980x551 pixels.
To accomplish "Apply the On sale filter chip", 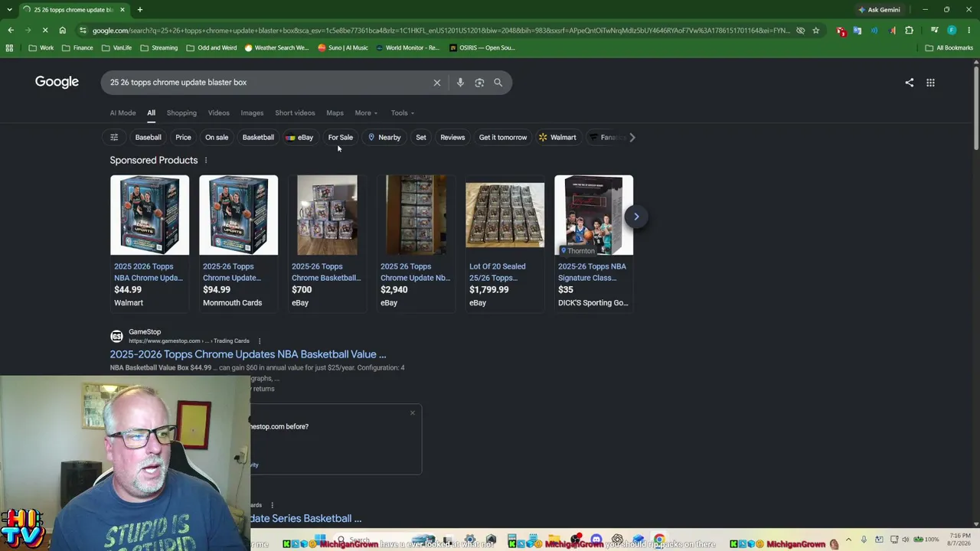I will tap(217, 137).
